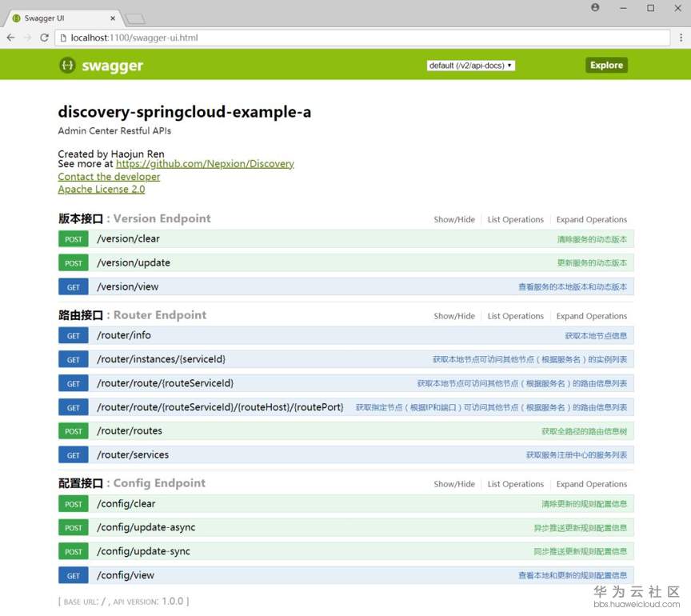Expand the /version/view operation path
691x616 pixels.
pyautogui.click(x=128, y=287)
